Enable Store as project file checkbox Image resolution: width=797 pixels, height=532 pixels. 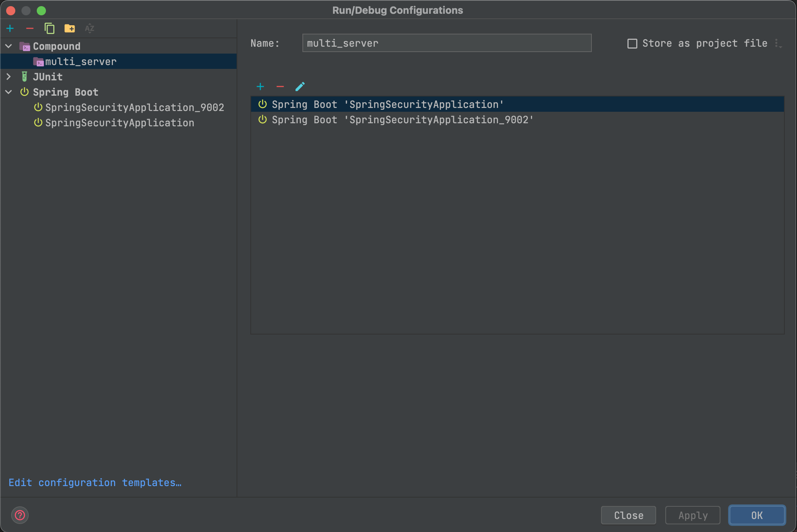point(632,44)
